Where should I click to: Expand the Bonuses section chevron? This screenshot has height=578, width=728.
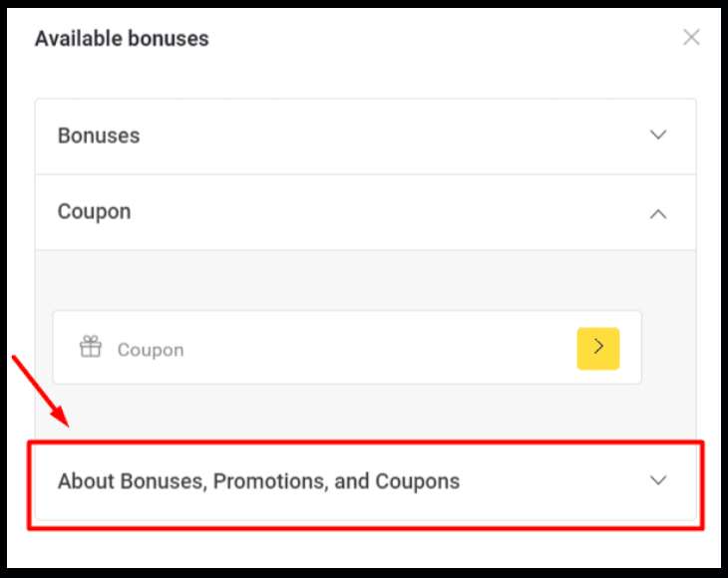point(658,135)
